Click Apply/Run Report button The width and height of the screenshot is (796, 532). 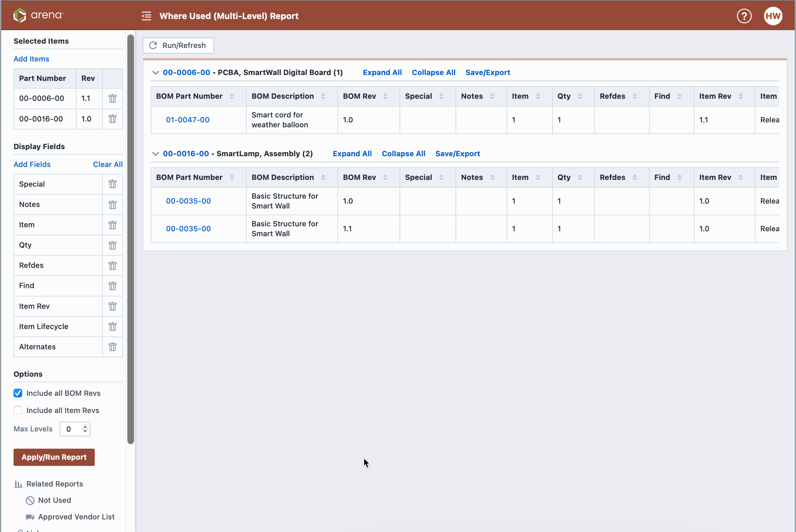tap(54, 457)
